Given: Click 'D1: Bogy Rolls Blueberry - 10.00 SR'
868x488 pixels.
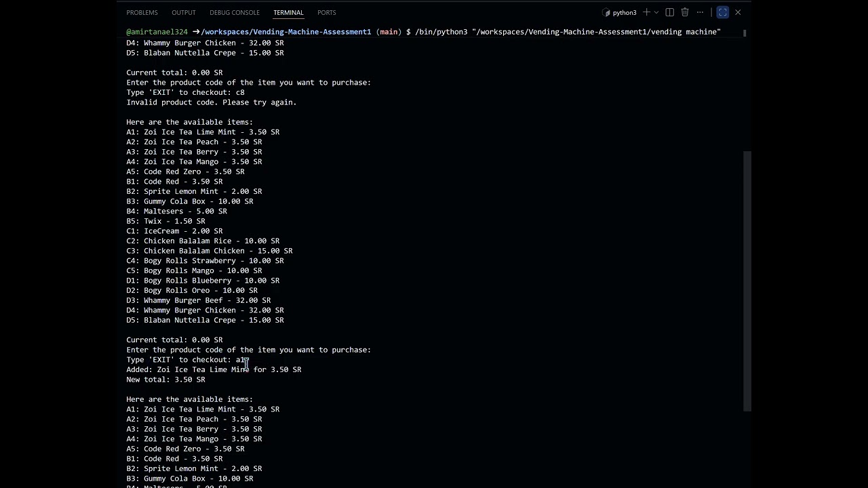Looking at the screenshot, I should 203,281.
